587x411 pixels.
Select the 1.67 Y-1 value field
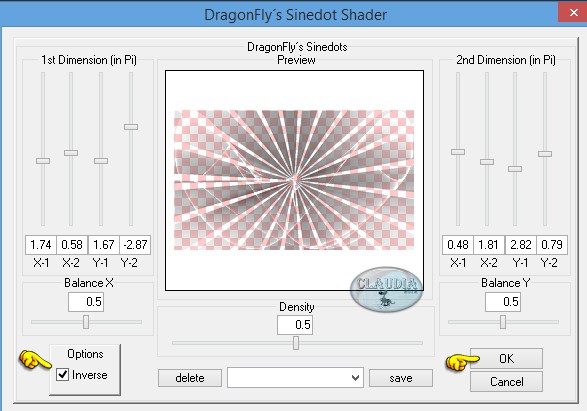coord(104,245)
